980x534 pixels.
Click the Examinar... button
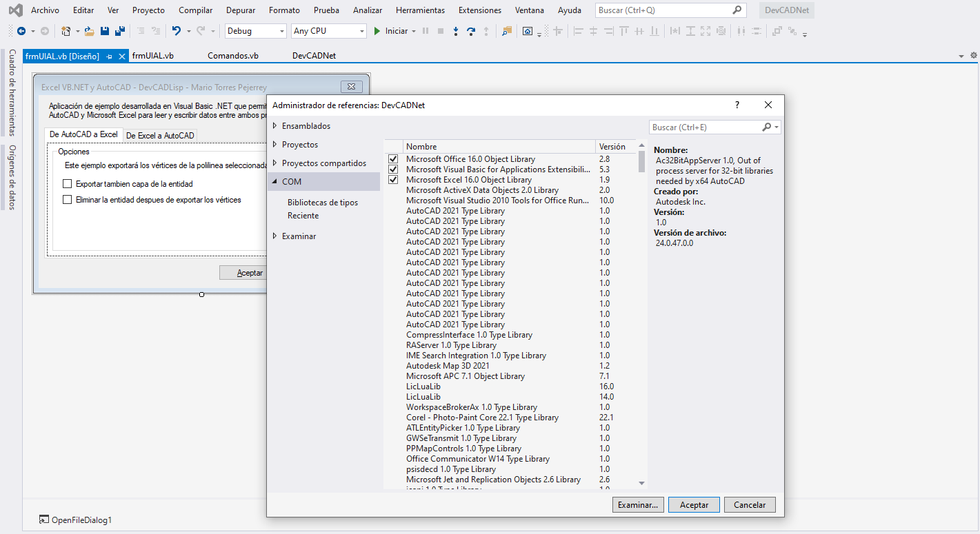click(x=637, y=504)
